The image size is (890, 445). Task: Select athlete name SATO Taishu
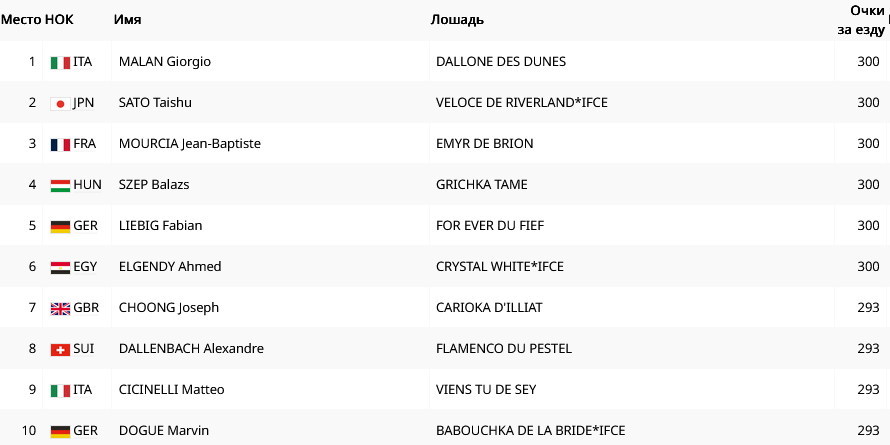coord(155,103)
